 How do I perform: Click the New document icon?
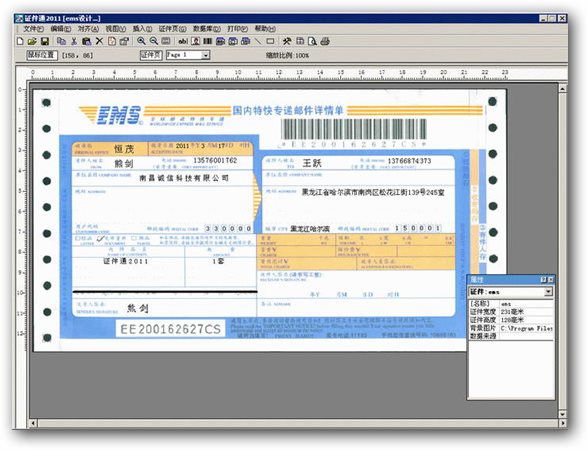(21, 41)
